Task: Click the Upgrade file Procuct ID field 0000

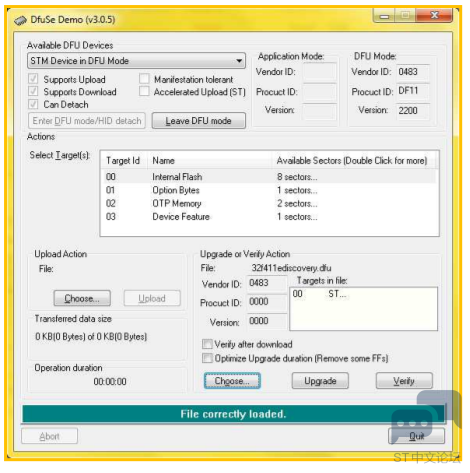Action: (266, 302)
